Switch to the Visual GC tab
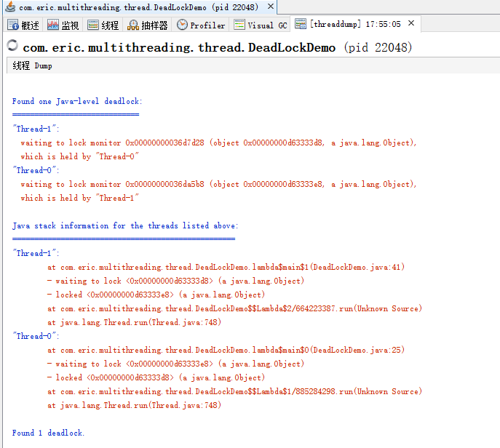Image resolution: width=500 pixels, height=448 pixels. pos(261,25)
